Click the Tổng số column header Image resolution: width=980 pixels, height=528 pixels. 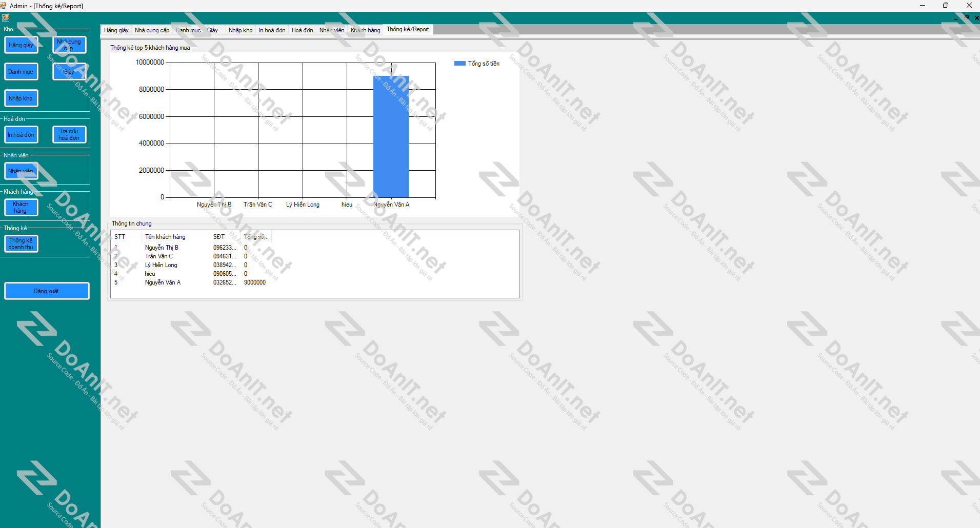tap(256, 237)
